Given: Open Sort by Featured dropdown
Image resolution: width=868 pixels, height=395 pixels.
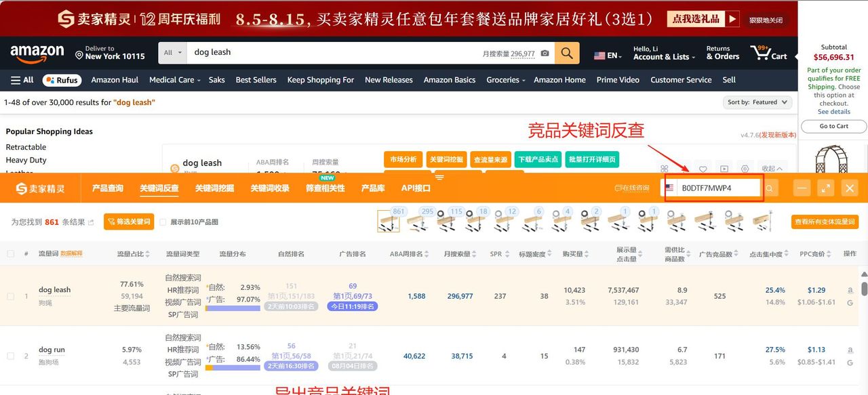Looking at the screenshot, I should (x=757, y=102).
